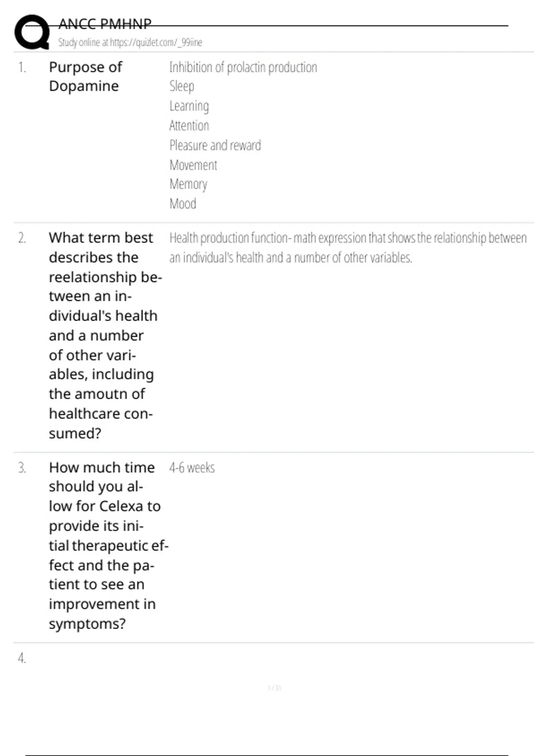The height and width of the screenshot is (756, 534).
Task: Click the Quizlet Q logo
Action: pyautogui.click(x=32, y=32)
